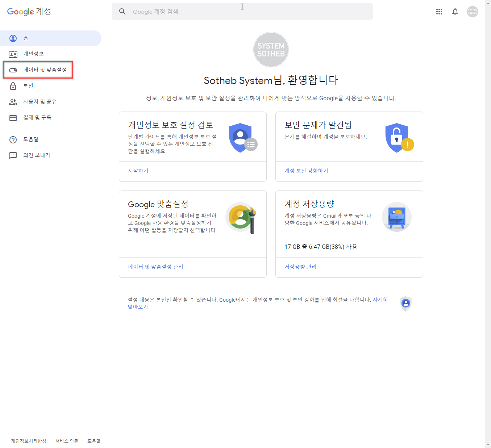Click the security warning shield icon
The width and height of the screenshot is (491, 448).
400,138
